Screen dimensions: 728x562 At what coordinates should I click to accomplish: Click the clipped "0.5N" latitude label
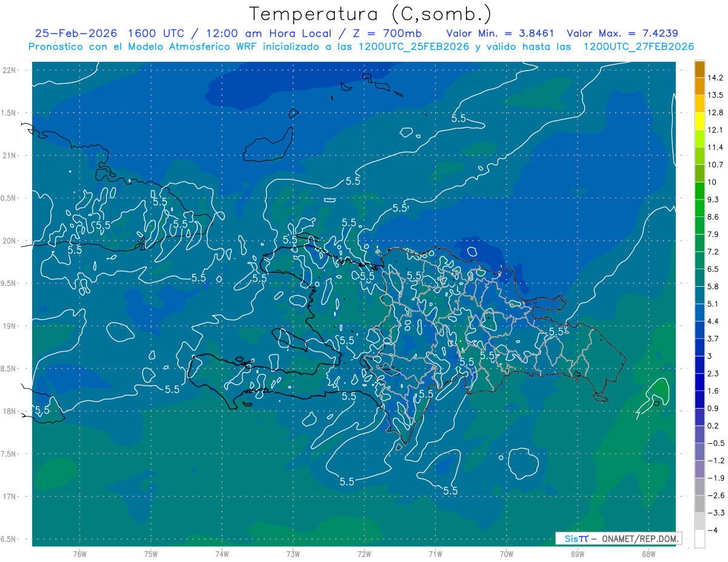(8, 198)
